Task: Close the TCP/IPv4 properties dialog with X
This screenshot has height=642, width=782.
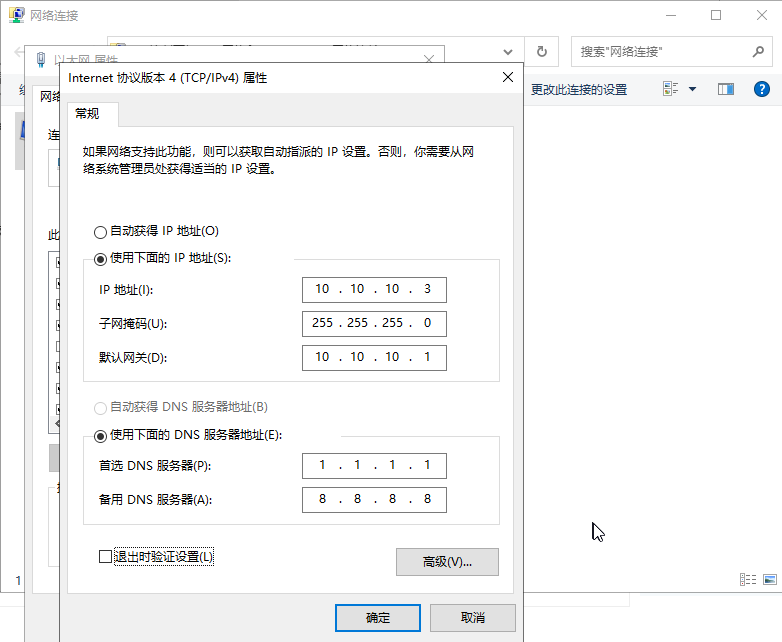Action: point(508,77)
